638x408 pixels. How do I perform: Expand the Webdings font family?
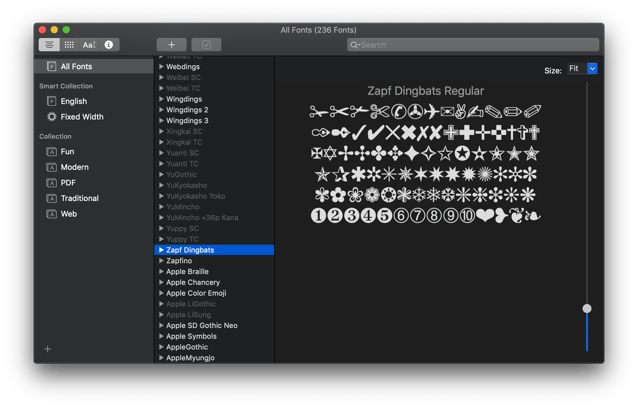pyautogui.click(x=161, y=66)
